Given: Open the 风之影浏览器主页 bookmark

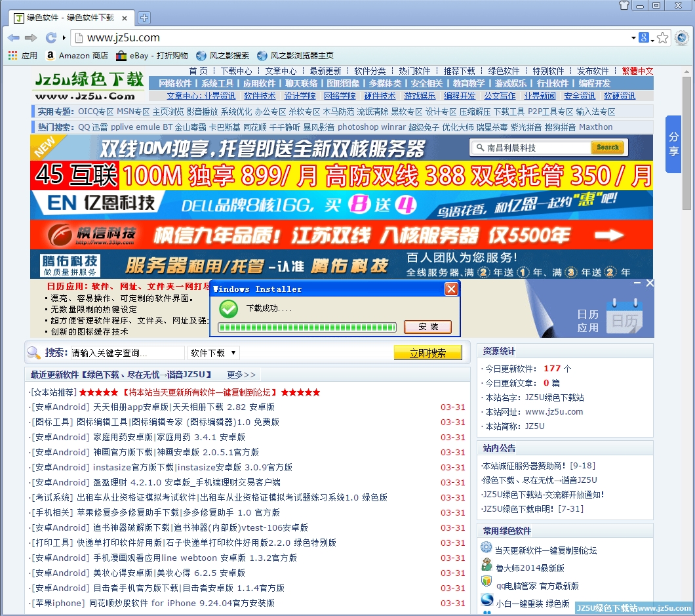Looking at the screenshot, I should pyautogui.click(x=295, y=56).
